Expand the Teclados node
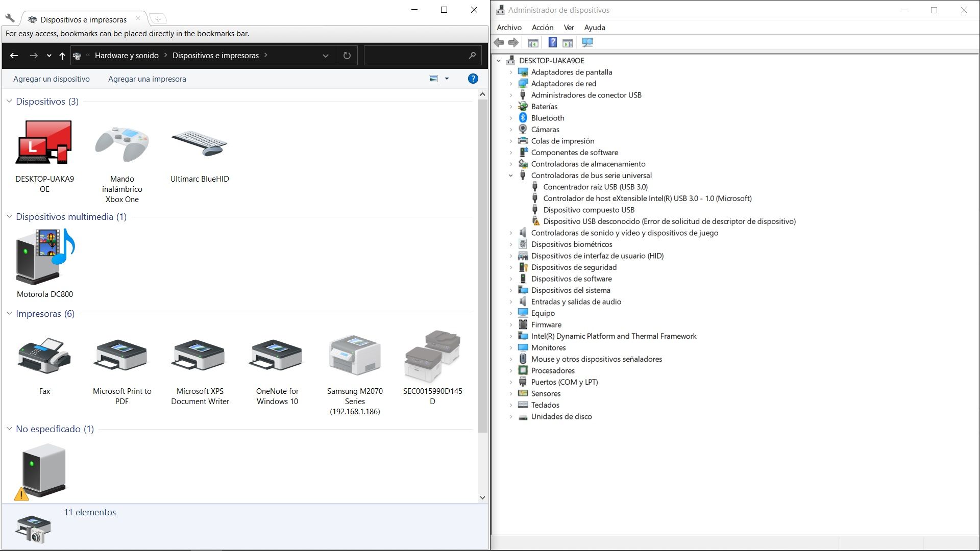Viewport: 980px width, 551px height. 511,405
